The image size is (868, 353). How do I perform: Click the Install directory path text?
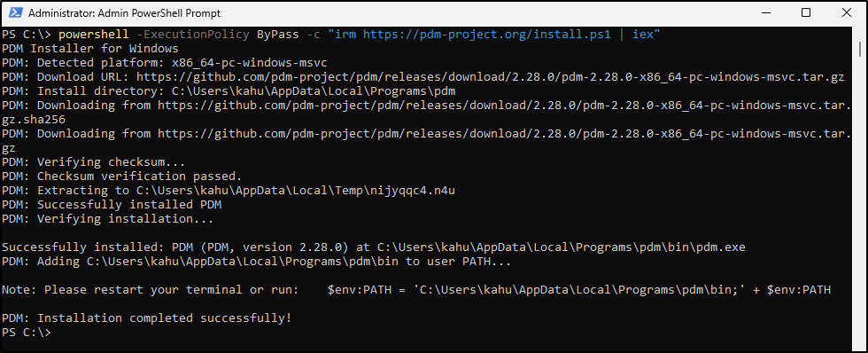click(x=314, y=90)
